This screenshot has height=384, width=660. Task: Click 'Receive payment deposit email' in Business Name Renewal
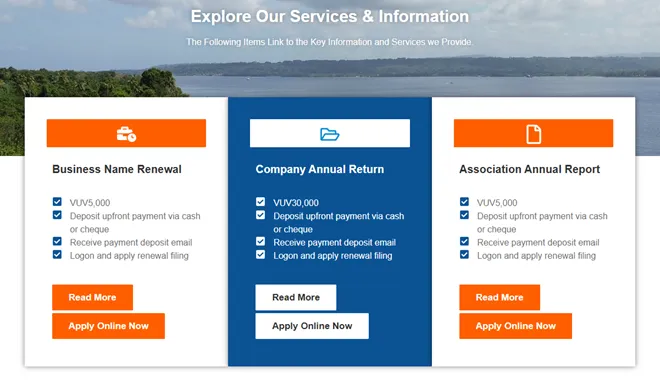click(131, 243)
